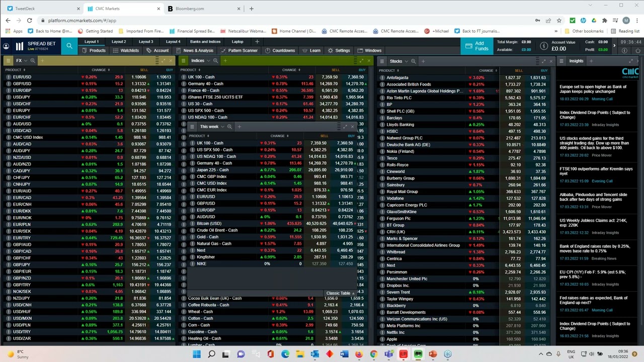Open info for UK 100 - Cash in Indices

(x=184, y=77)
